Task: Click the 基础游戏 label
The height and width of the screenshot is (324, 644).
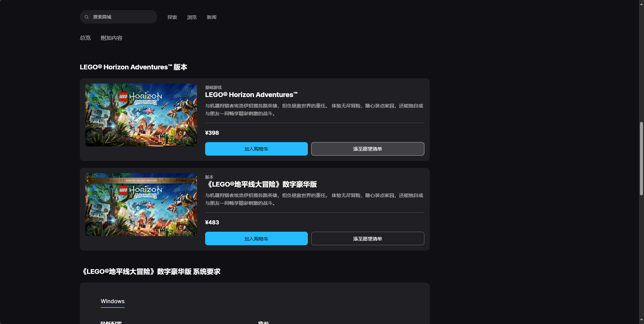Action: click(x=214, y=87)
